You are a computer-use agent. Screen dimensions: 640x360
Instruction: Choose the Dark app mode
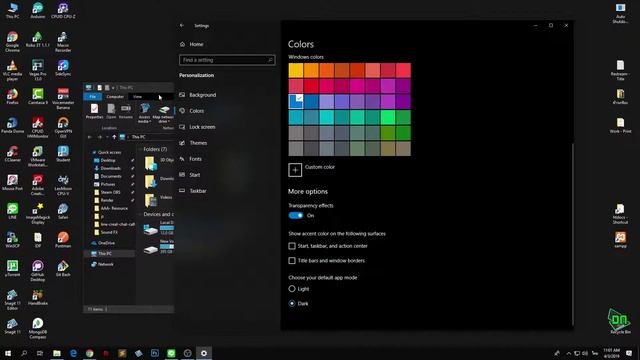click(292, 304)
